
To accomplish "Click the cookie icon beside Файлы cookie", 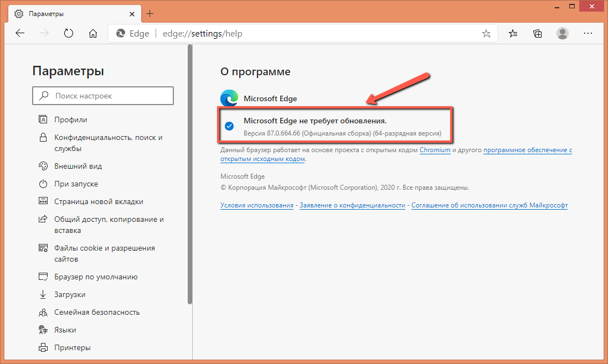I will 43,248.
